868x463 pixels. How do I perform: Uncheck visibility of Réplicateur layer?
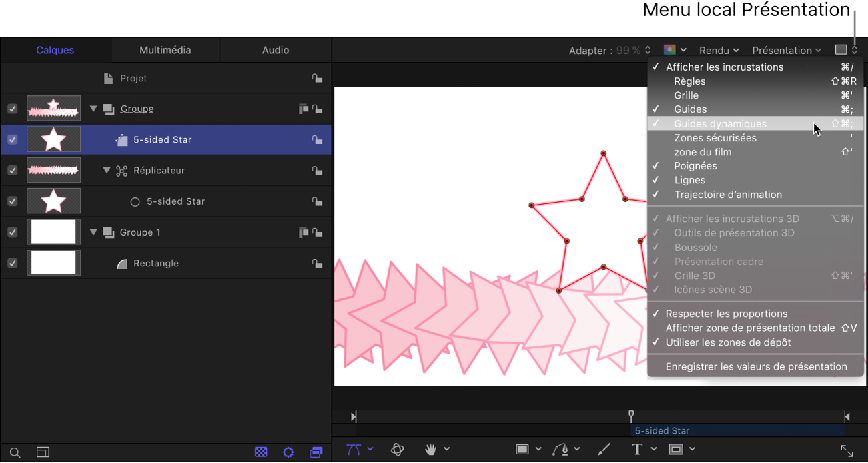[x=12, y=171]
